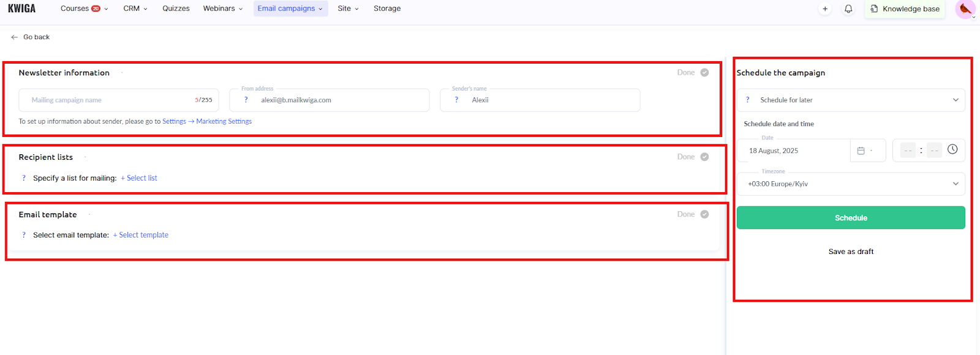Click the Sender's name field

point(540,100)
